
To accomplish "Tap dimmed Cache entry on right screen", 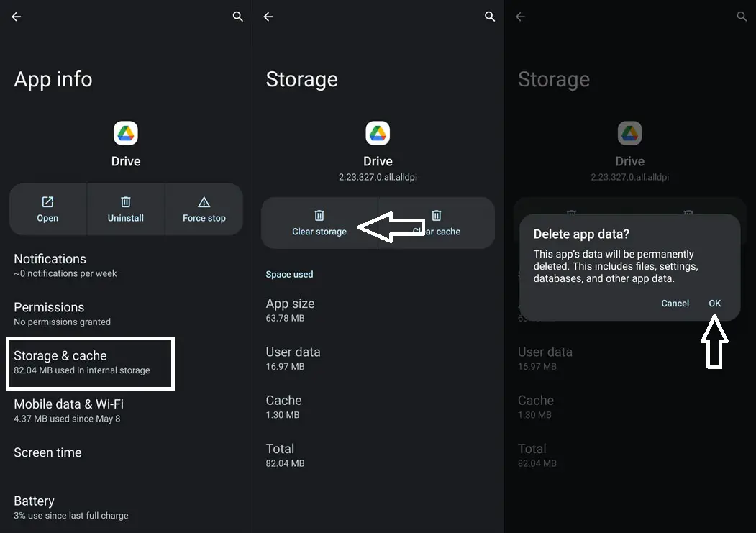I will click(629, 407).
